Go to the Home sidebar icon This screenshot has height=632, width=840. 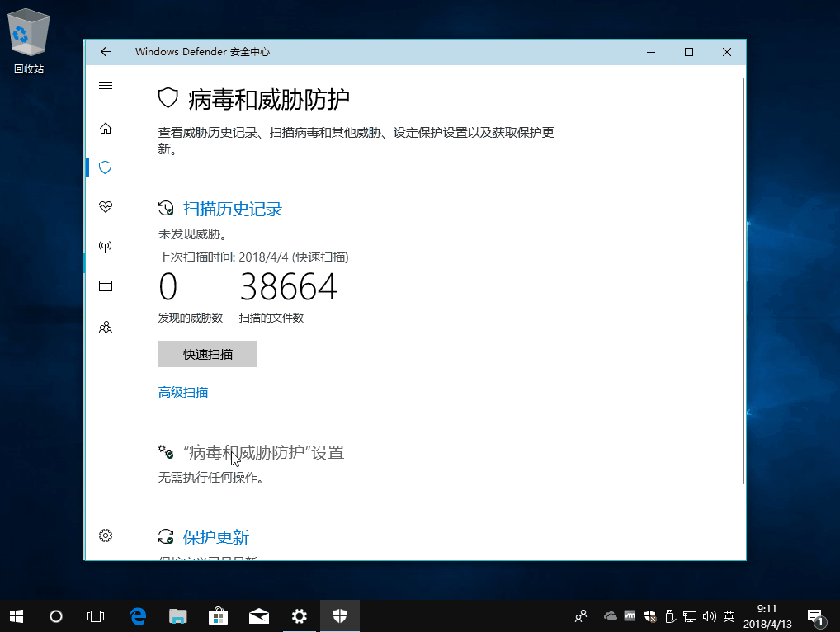coord(105,129)
